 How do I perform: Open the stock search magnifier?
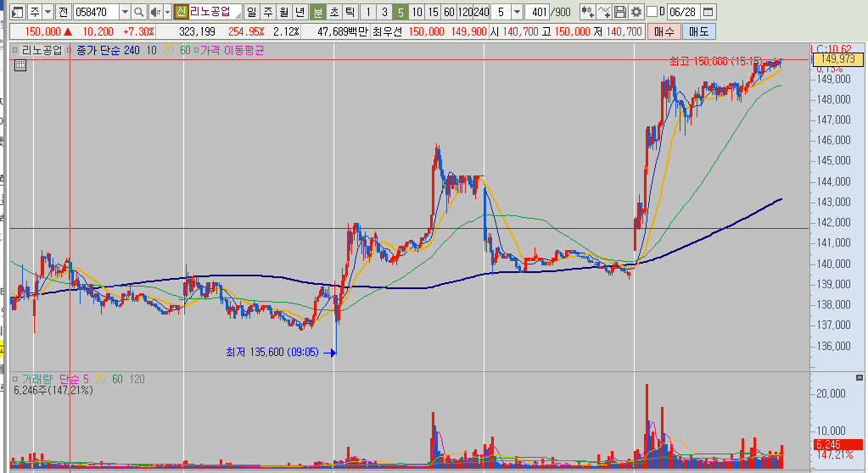[139, 12]
